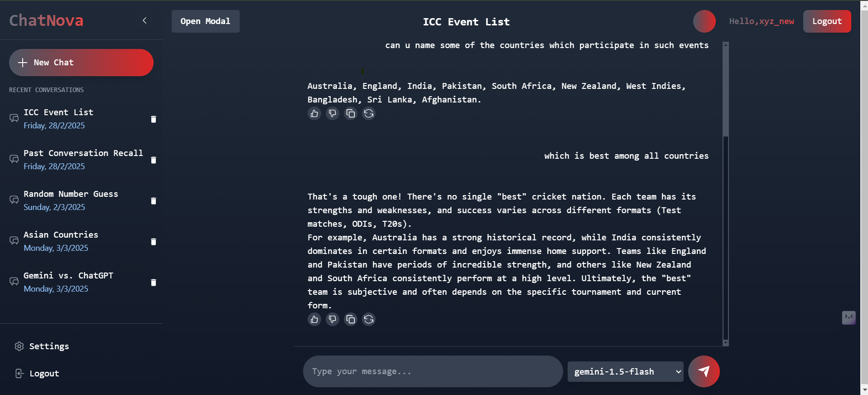Viewport: 868px width, 395px height.
Task: Dislike the countries list response
Action: tap(333, 113)
